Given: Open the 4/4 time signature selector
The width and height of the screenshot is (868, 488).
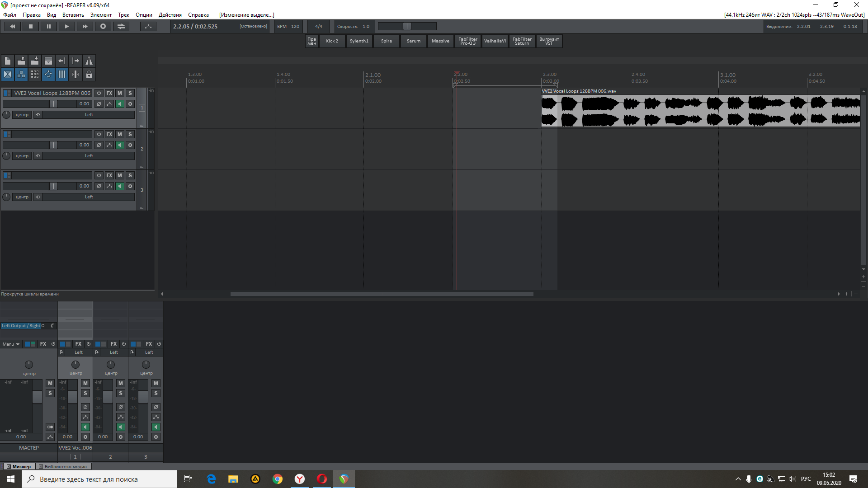Looking at the screenshot, I should click(x=319, y=27).
